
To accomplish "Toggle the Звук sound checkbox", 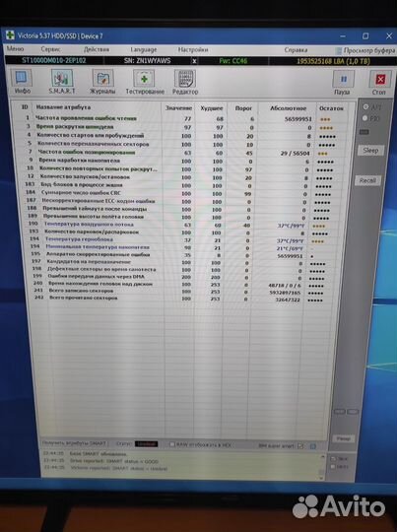I will coord(333,459).
